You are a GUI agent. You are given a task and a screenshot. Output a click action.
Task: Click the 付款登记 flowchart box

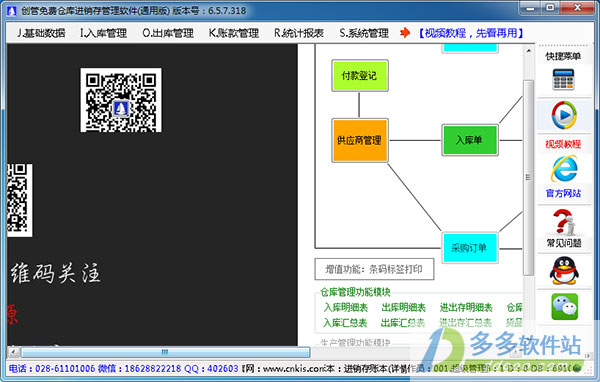[360, 75]
